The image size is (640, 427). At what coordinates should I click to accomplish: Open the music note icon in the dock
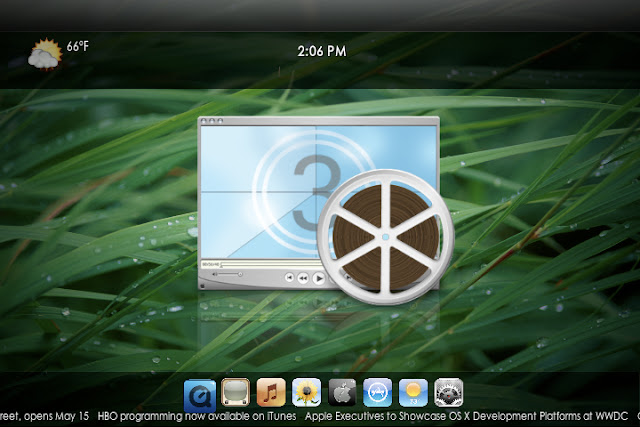tap(271, 392)
